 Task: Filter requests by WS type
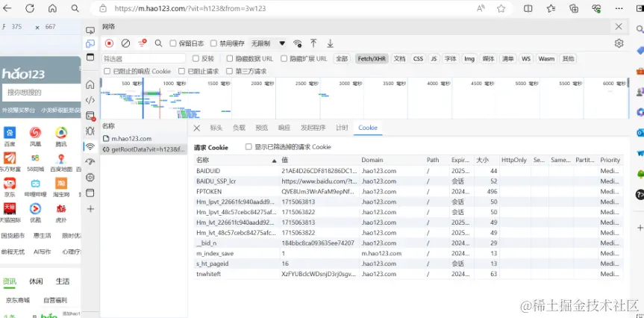pyautogui.click(x=526, y=59)
